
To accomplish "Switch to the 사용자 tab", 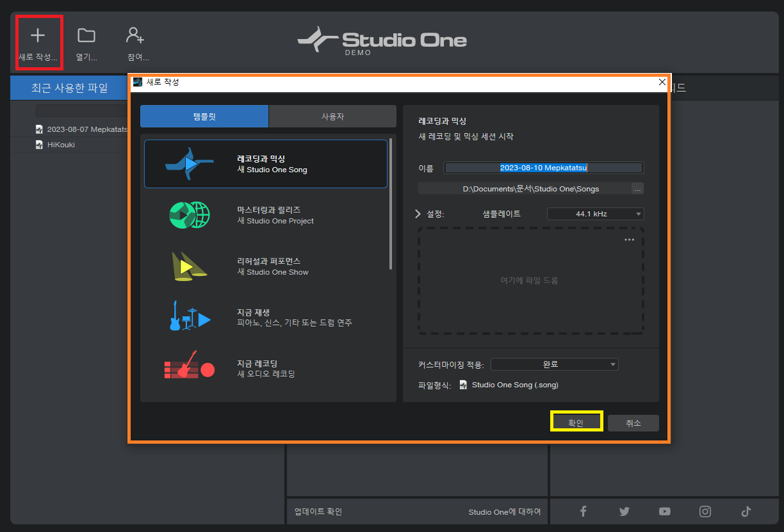I will click(332, 117).
